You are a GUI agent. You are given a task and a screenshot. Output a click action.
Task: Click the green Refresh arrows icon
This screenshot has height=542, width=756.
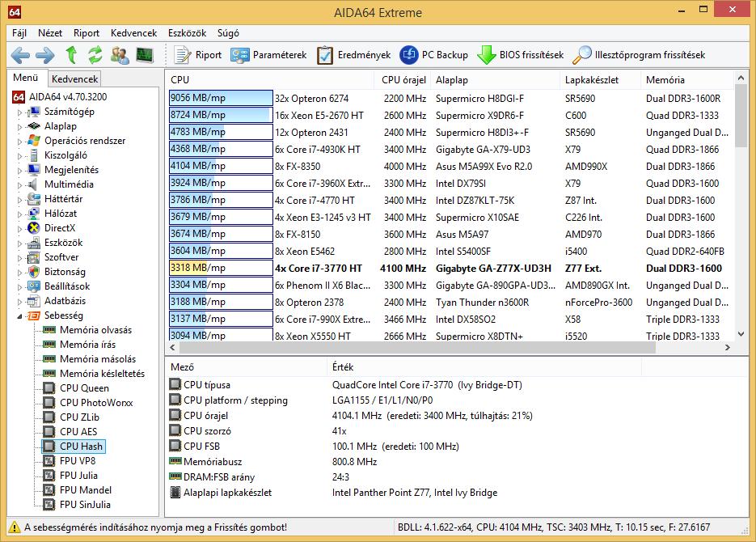pyautogui.click(x=95, y=55)
